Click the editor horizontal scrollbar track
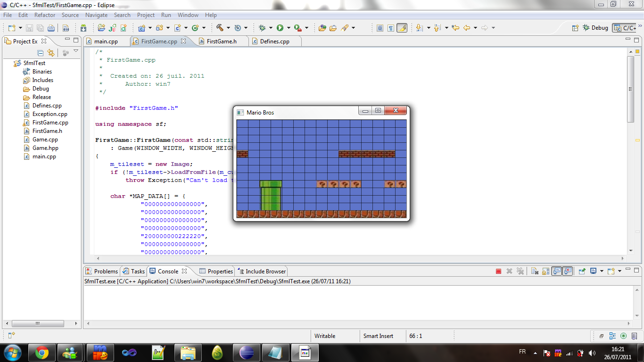 pos(361,258)
